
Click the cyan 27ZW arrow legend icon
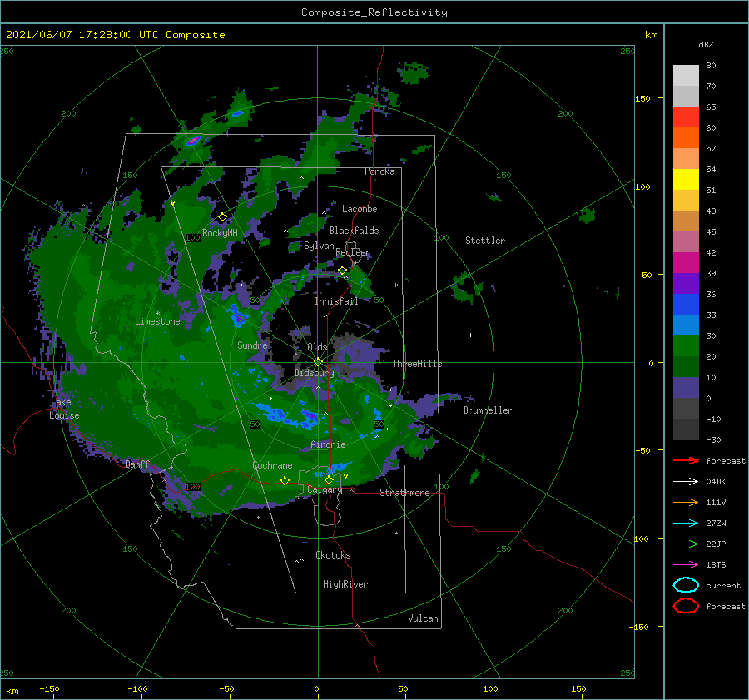[x=686, y=524]
